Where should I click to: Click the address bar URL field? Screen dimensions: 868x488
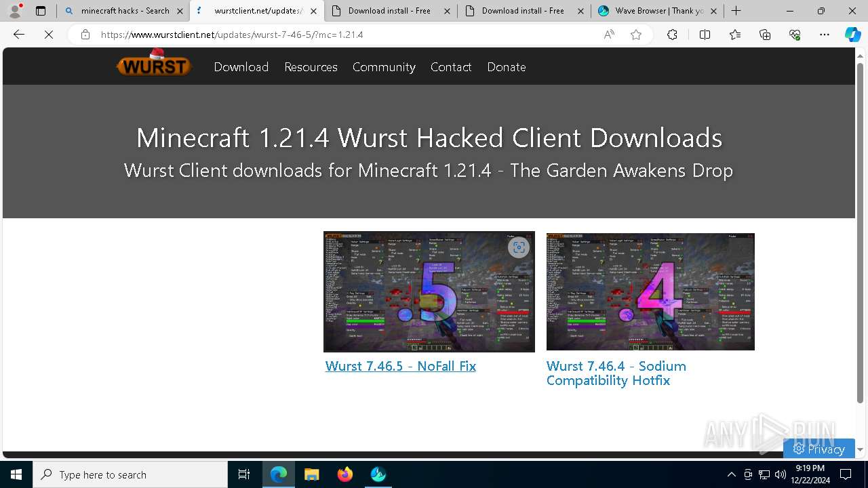(x=346, y=35)
